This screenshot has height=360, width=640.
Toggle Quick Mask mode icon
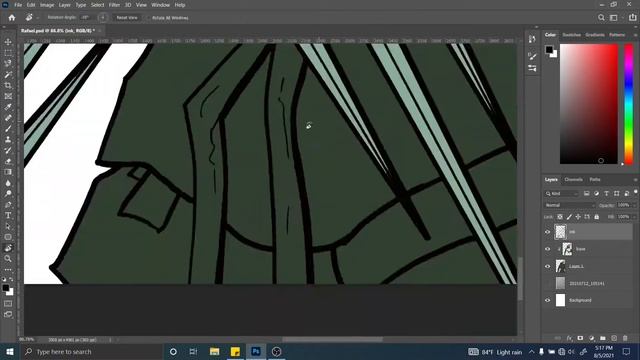[8, 304]
